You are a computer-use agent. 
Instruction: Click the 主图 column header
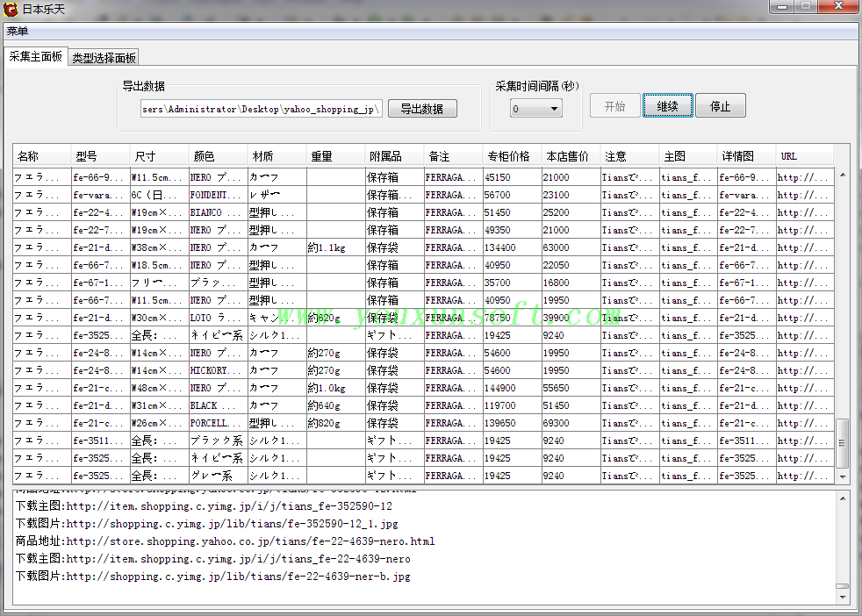pyautogui.click(x=689, y=156)
